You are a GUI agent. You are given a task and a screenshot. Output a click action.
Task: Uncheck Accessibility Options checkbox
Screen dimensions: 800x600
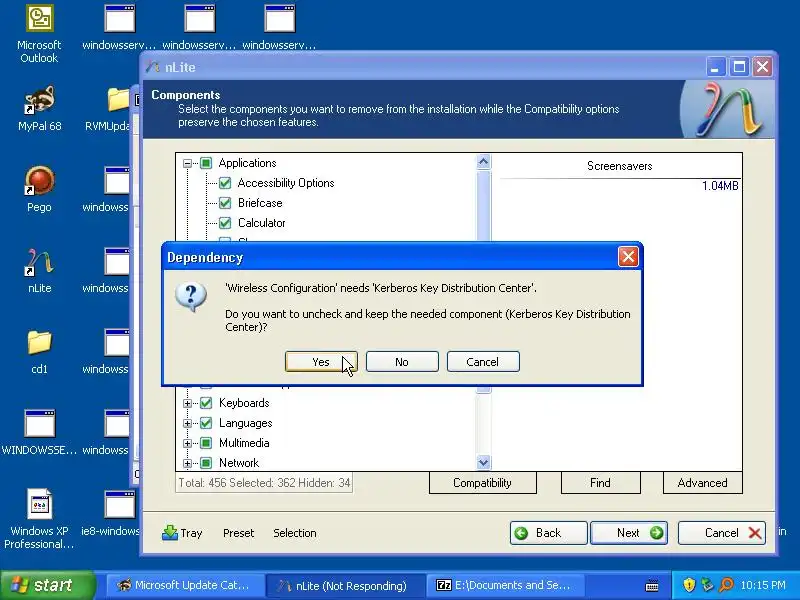click(x=225, y=183)
